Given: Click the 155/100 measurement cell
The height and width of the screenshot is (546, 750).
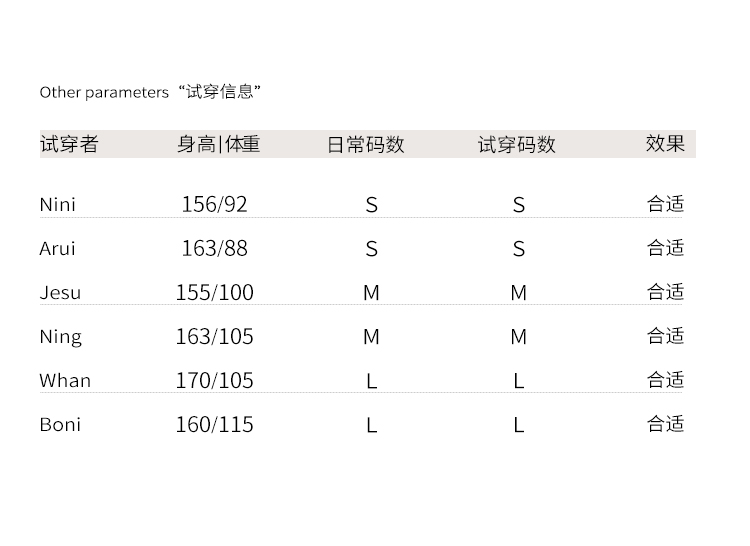Looking at the screenshot, I should pyautogui.click(x=214, y=293).
